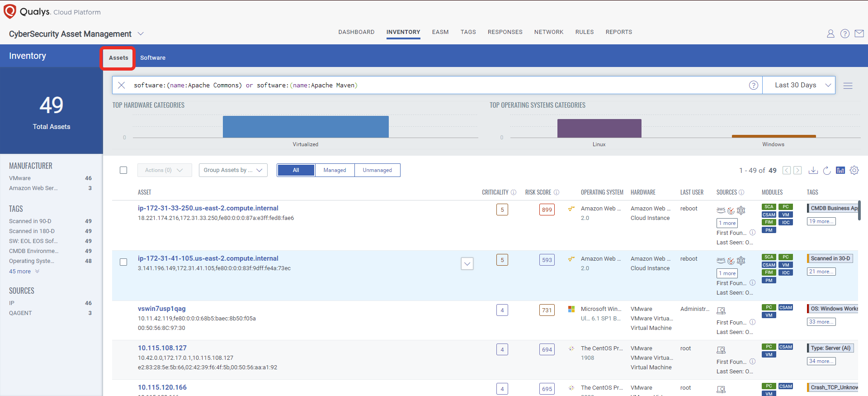Open the RESPONSES menu
Image resolution: width=868 pixels, height=396 pixels.
click(x=505, y=32)
